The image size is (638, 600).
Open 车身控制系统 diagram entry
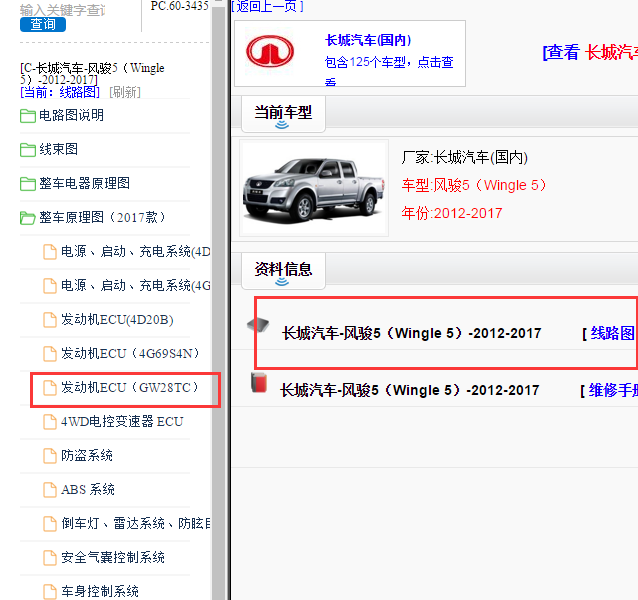point(100,591)
